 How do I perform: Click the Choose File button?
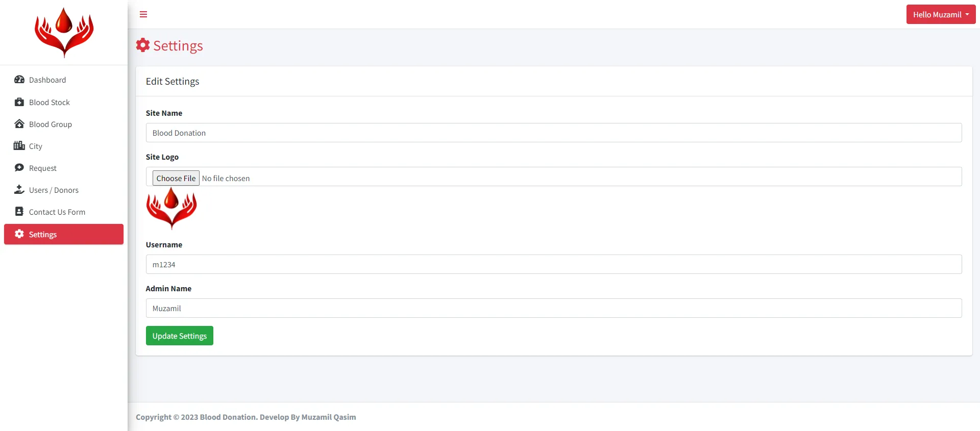pyautogui.click(x=176, y=178)
